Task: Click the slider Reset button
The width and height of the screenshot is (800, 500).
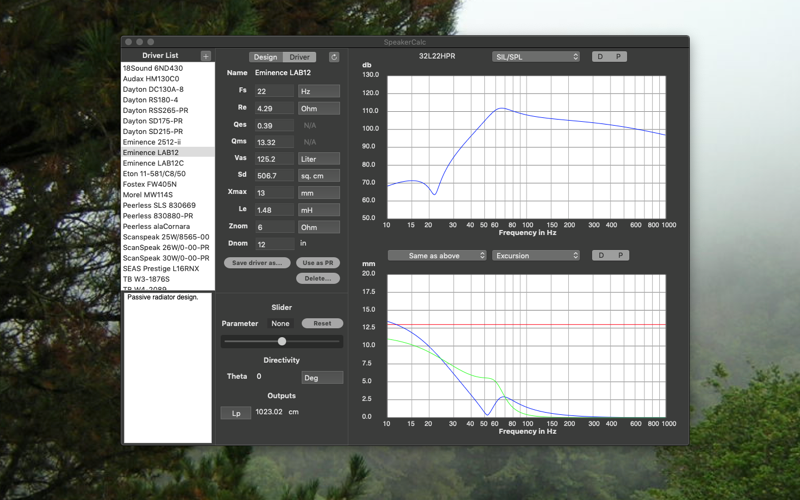Action: [322, 323]
